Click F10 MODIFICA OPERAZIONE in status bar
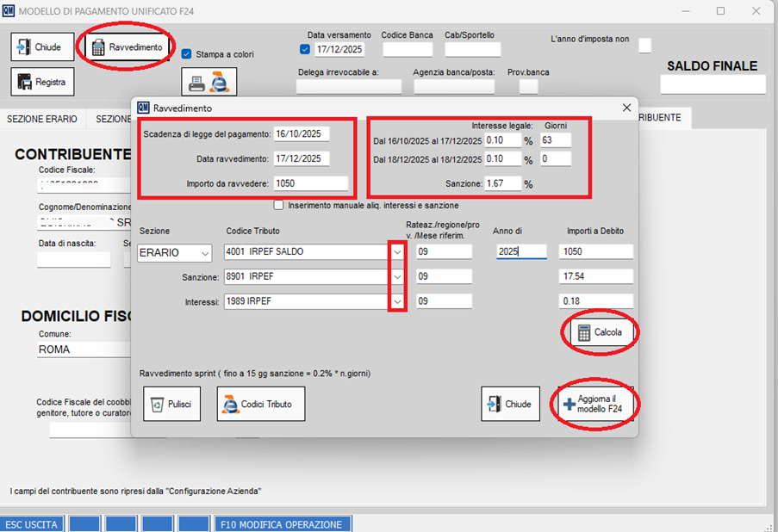Screen dimensions: 778x532 click(281, 524)
